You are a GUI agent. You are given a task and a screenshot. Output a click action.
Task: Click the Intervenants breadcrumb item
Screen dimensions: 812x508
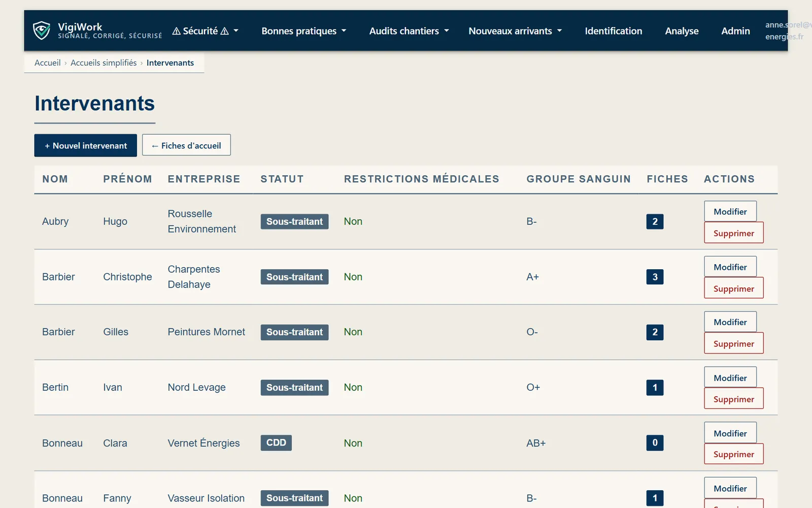pos(170,63)
